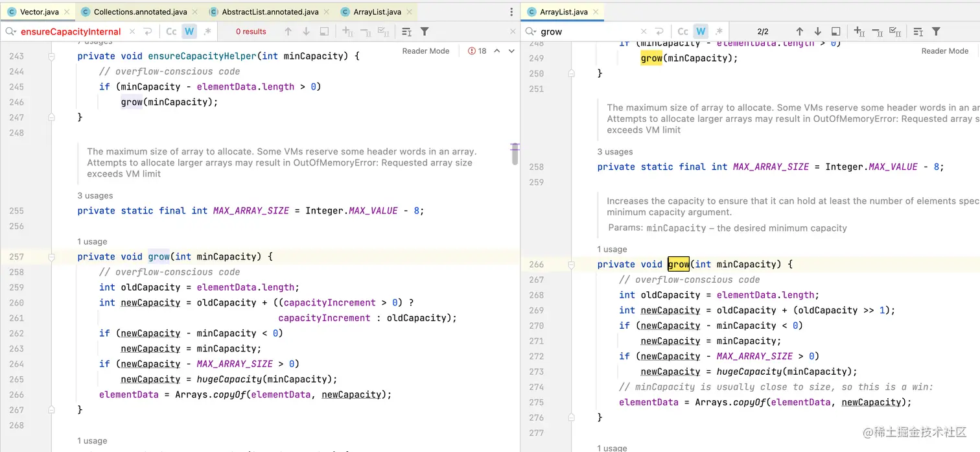The width and height of the screenshot is (980, 452).
Task: Collapse ensureCapacityHelper method at line 243
Action: [51, 56]
